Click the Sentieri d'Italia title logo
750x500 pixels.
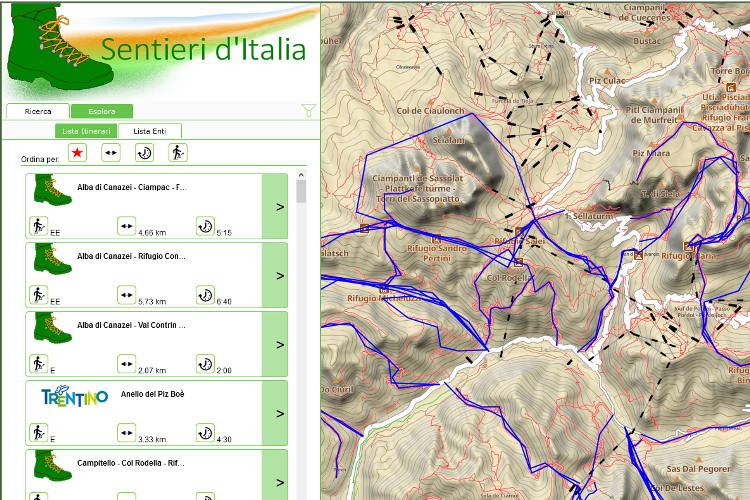[203, 49]
